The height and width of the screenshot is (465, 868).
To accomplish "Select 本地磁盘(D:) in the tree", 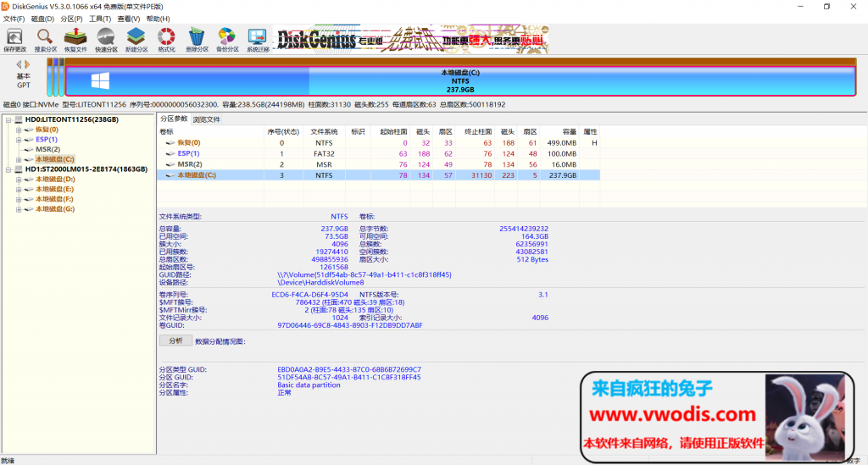I will tap(55, 180).
